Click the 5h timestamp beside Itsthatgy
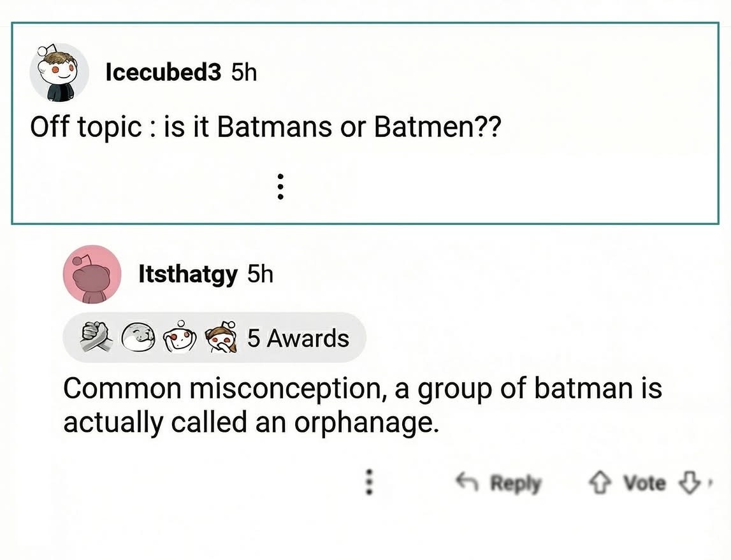 pyautogui.click(x=260, y=275)
